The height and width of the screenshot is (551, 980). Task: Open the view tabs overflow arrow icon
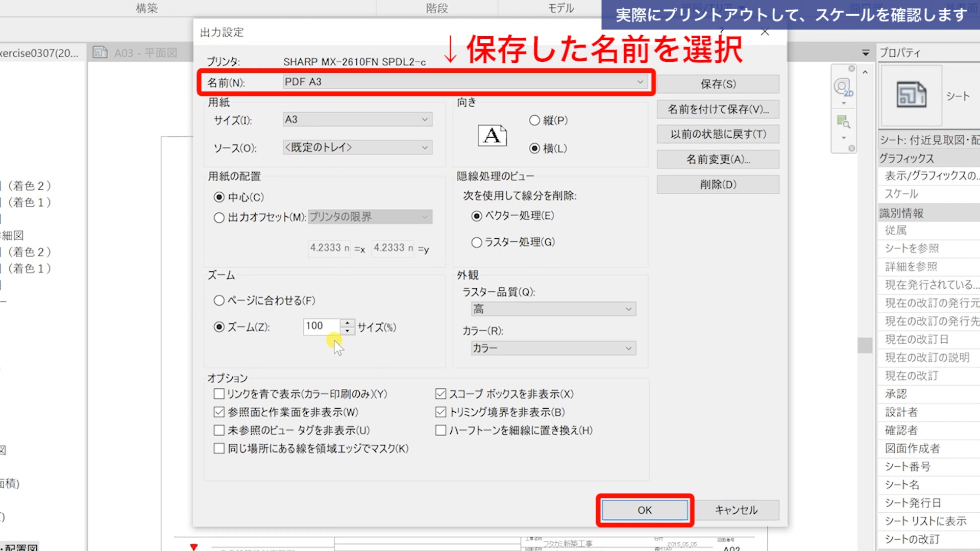[x=865, y=53]
